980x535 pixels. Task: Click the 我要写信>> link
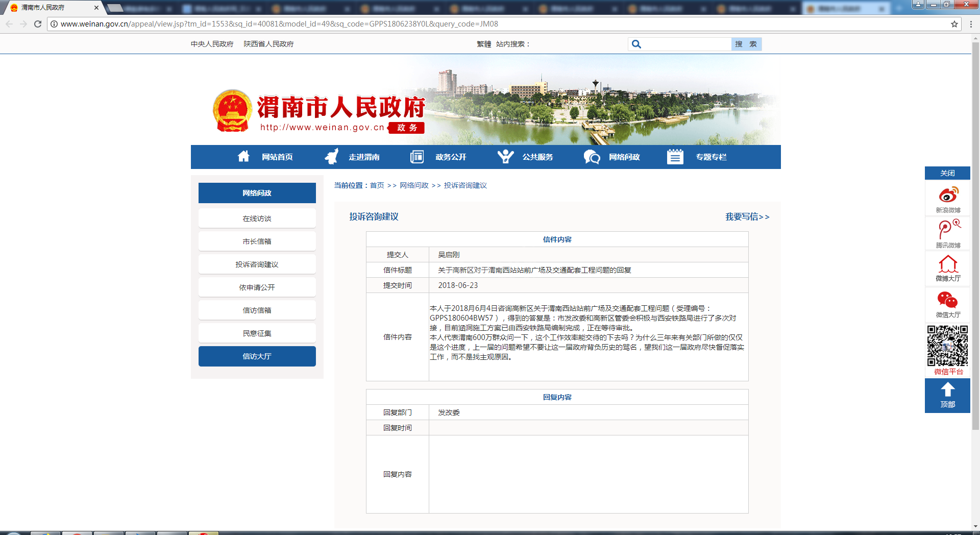[747, 217]
